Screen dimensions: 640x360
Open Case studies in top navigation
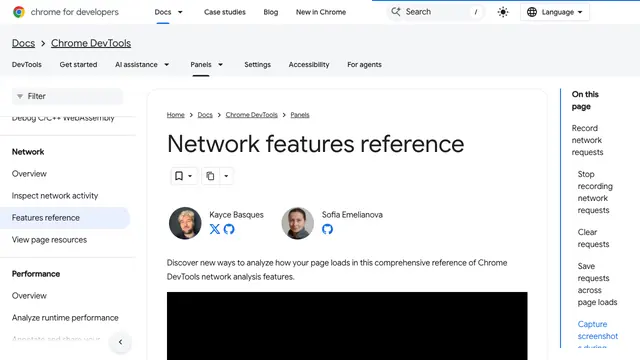click(225, 12)
